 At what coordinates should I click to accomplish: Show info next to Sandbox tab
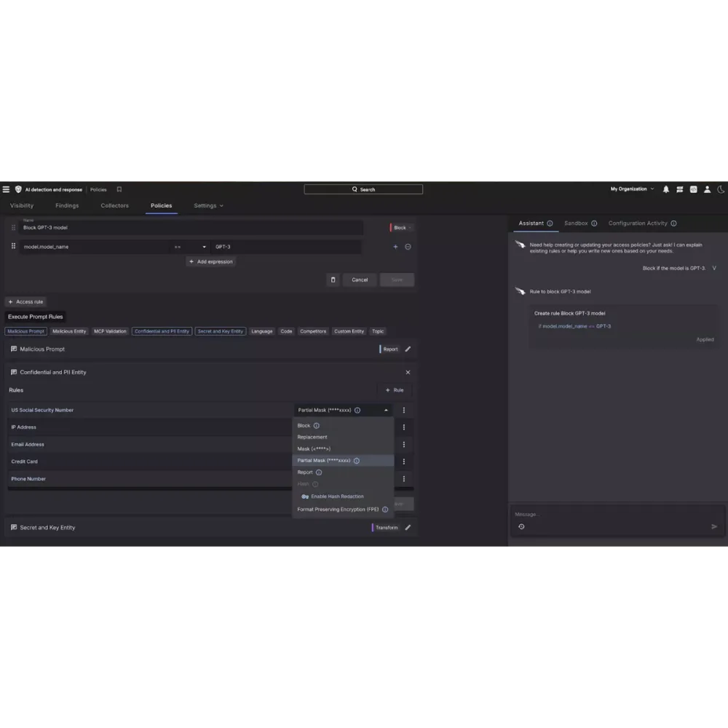pos(594,223)
